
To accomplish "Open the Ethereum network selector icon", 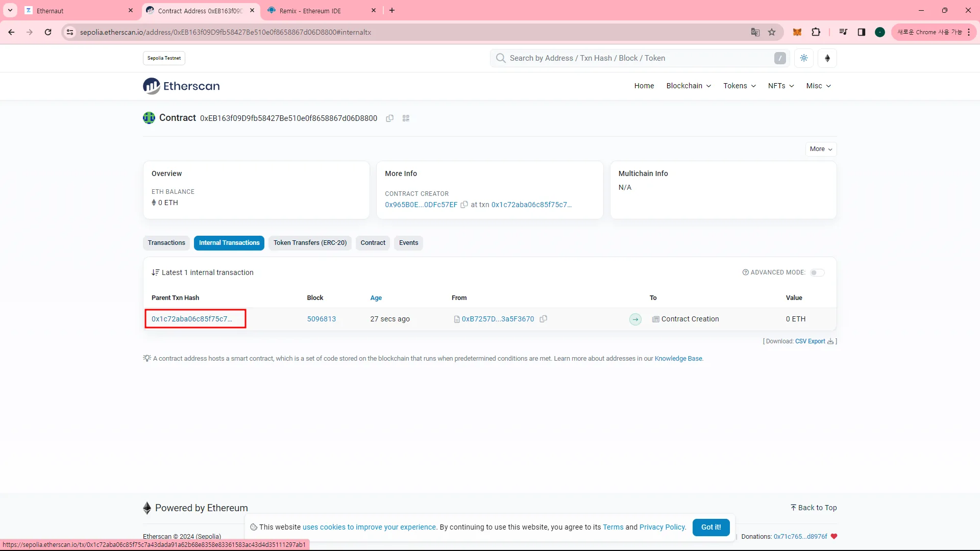I will [x=827, y=58].
